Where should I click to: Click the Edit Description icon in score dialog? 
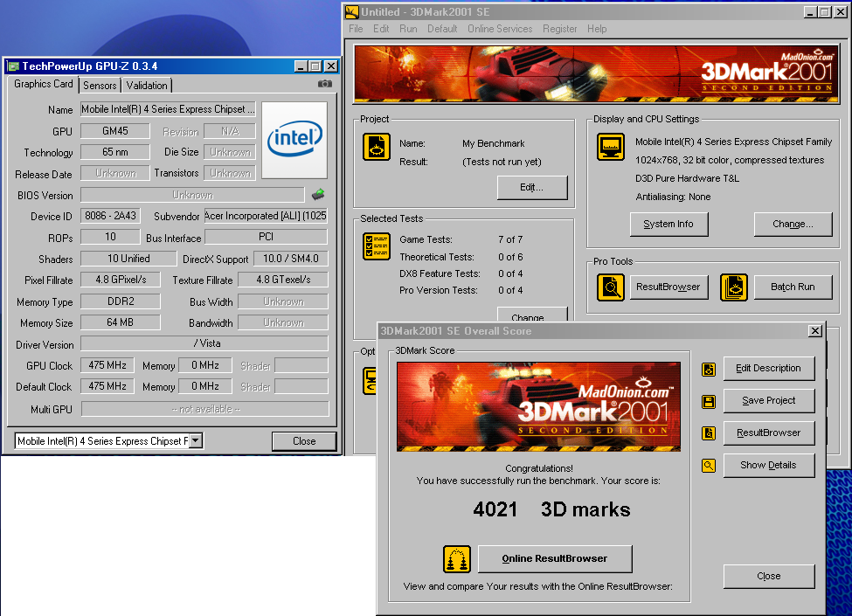pos(709,370)
